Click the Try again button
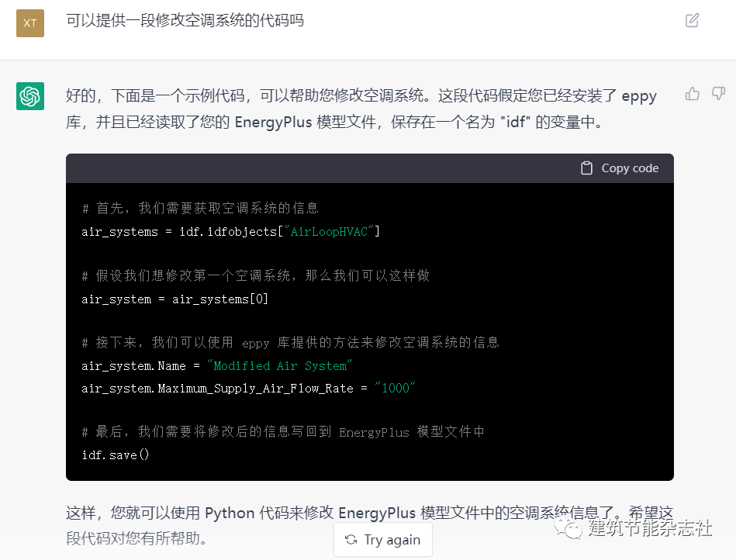This screenshot has width=736, height=560. point(382,539)
